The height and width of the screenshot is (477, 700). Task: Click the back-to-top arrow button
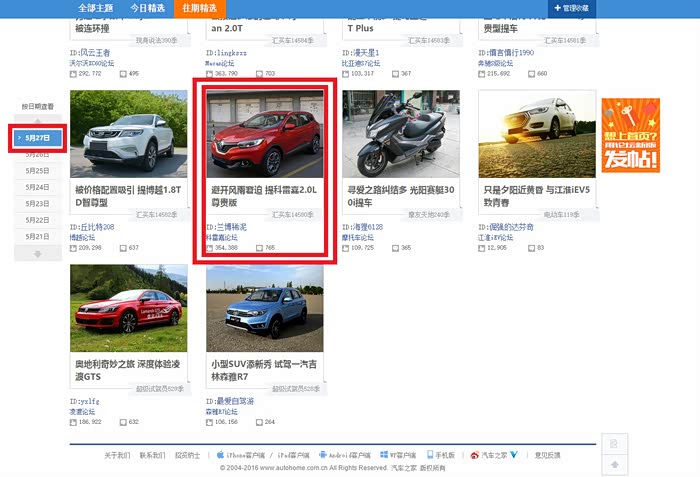point(616,465)
